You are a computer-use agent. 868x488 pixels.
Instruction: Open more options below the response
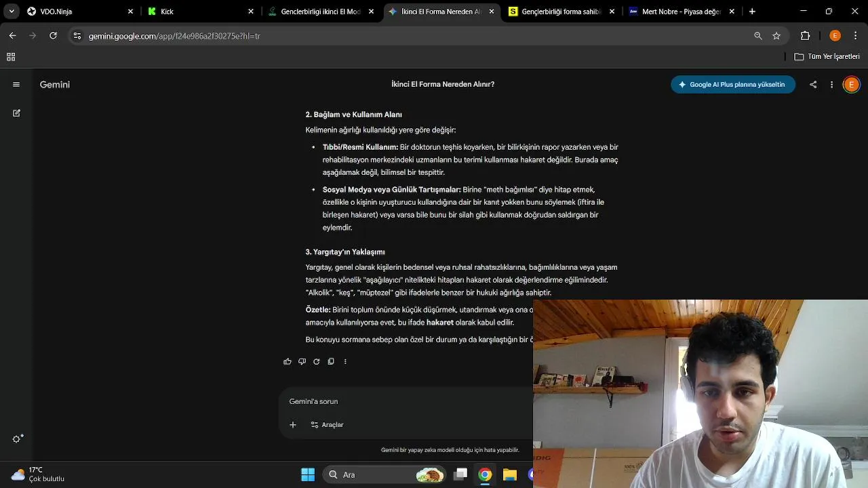pyautogui.click(x=345, y=361)
